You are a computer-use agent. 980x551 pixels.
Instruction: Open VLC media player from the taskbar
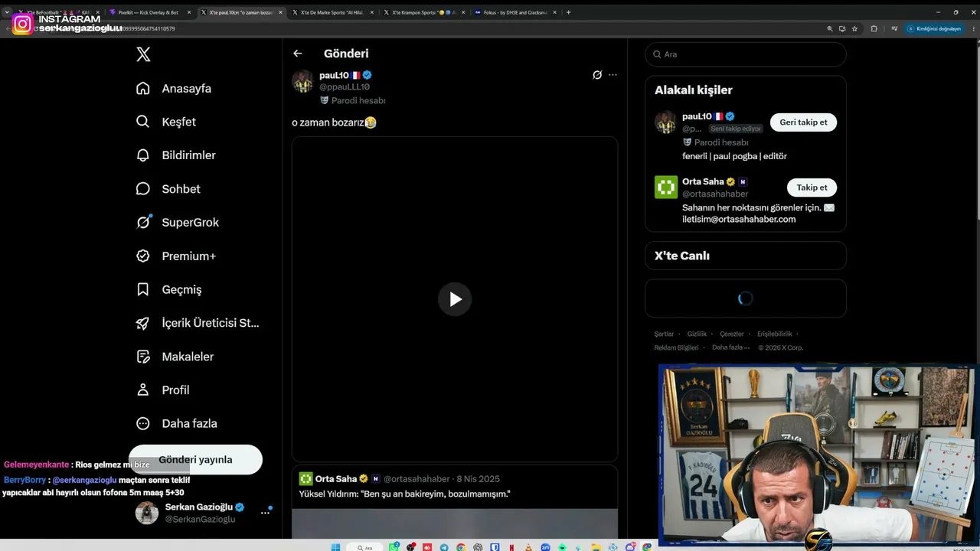click(x=528, y=547)
